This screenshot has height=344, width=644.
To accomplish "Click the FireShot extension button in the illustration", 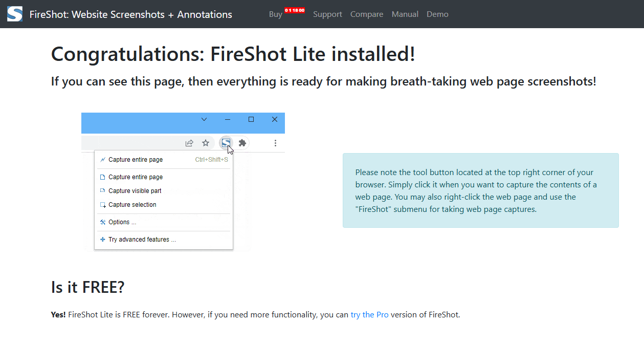I will (226, 143).
